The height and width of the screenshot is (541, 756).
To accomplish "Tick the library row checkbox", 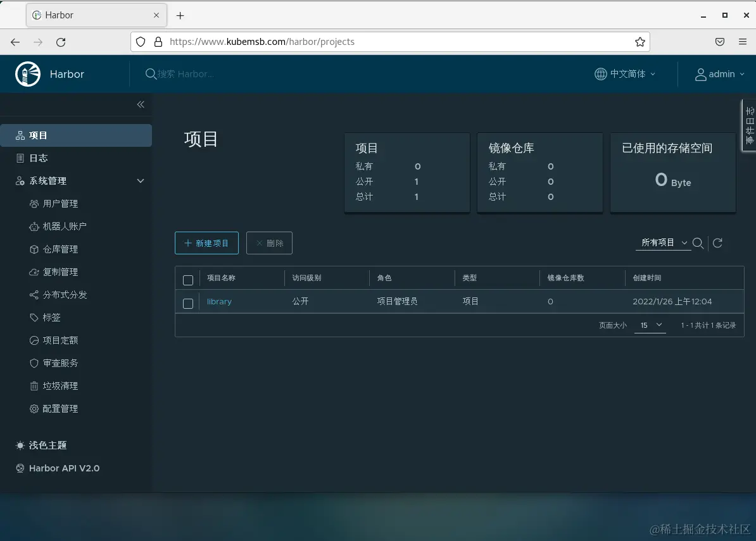I will (188, 304).
